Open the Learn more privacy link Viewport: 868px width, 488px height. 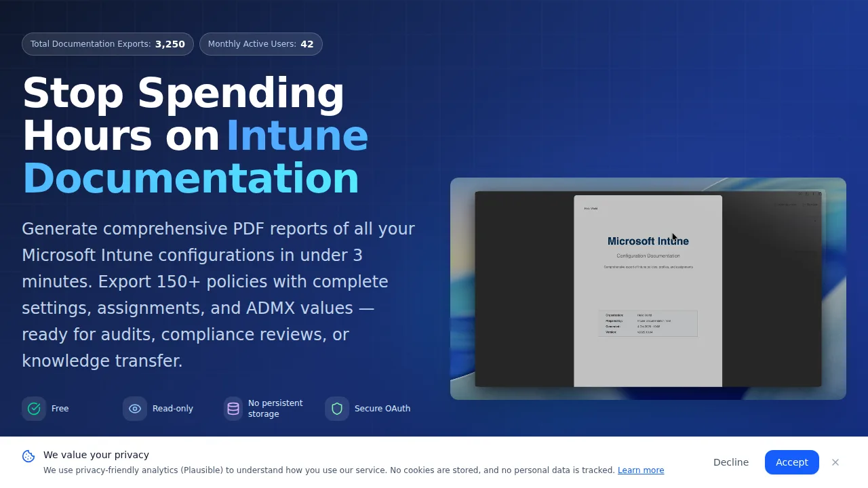pos(641,470)
